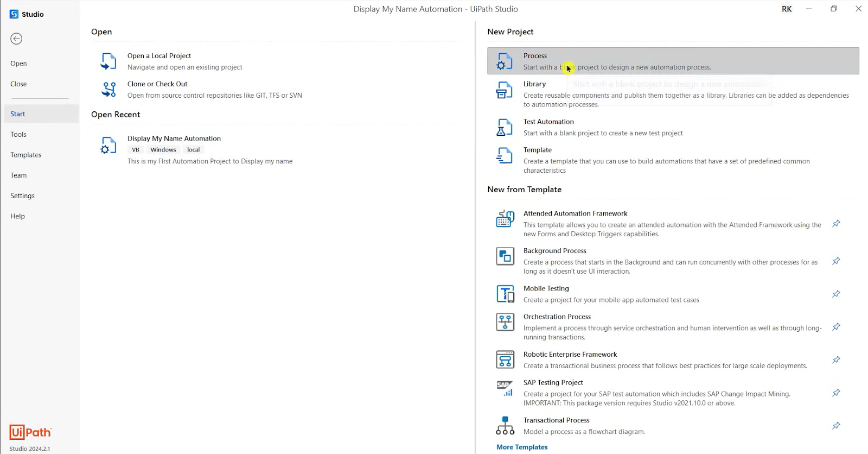Click the Studio logo icon at top left
Screen dimensions: 868x454
pos(14,14)
